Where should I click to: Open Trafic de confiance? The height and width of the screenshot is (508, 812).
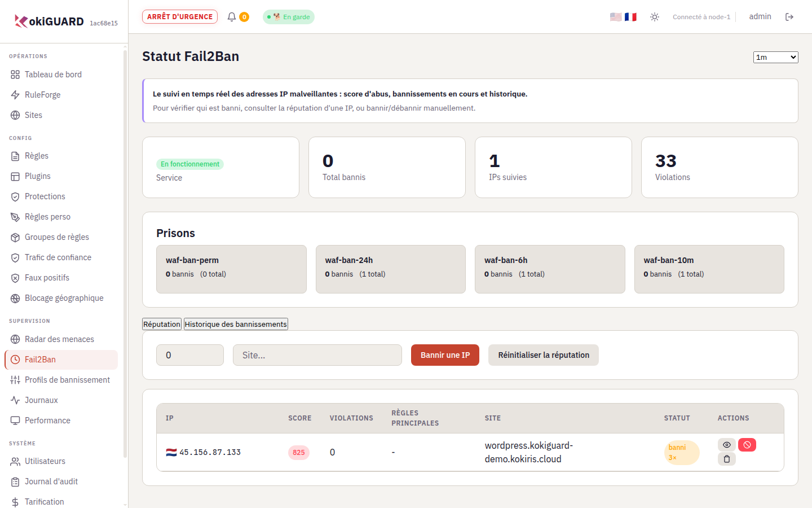coord(61,257)
